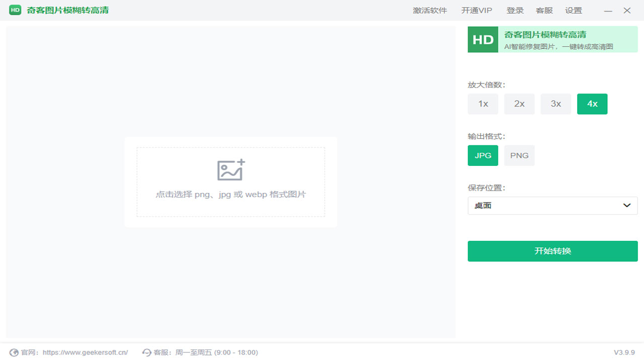Click 开通VIP in the top bar

(476, 10)
